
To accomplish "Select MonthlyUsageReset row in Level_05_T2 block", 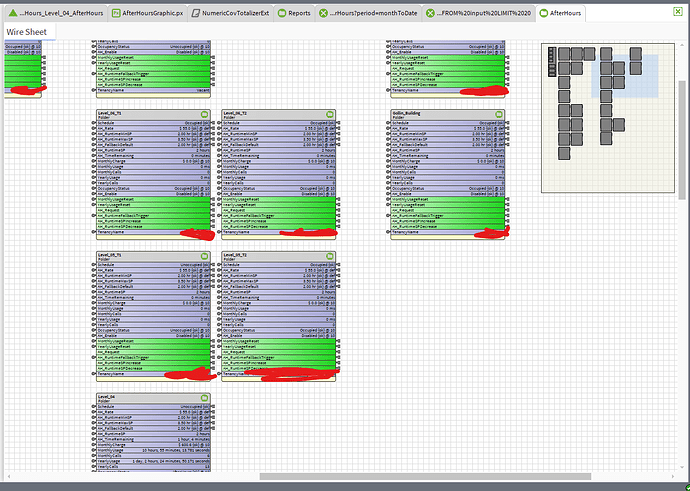I will [x=279, y=341].
